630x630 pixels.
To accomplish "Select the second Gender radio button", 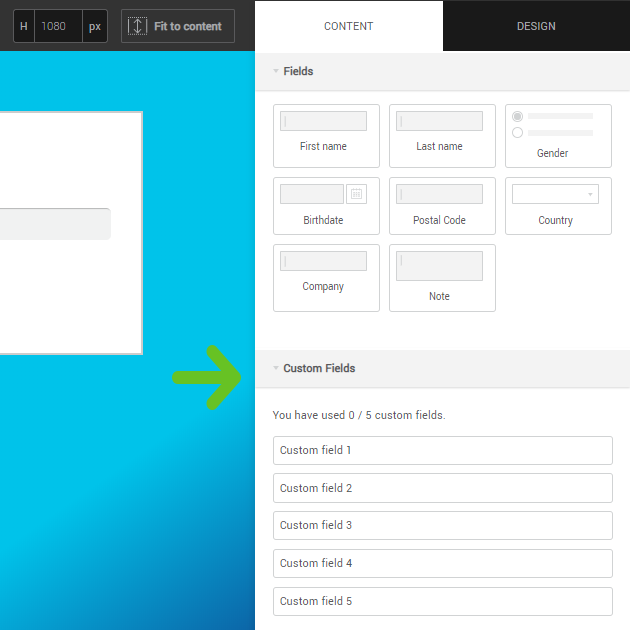I will tap(517, 132).
